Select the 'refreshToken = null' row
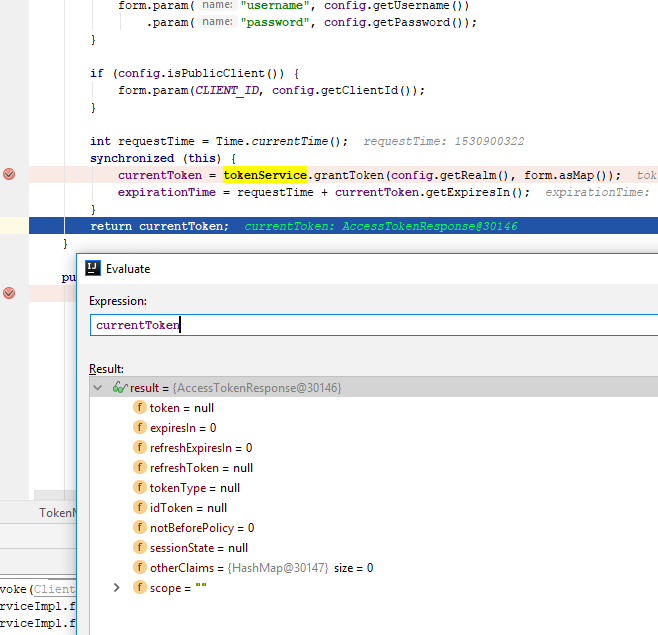658x635 pixels. tap(374, 468)
